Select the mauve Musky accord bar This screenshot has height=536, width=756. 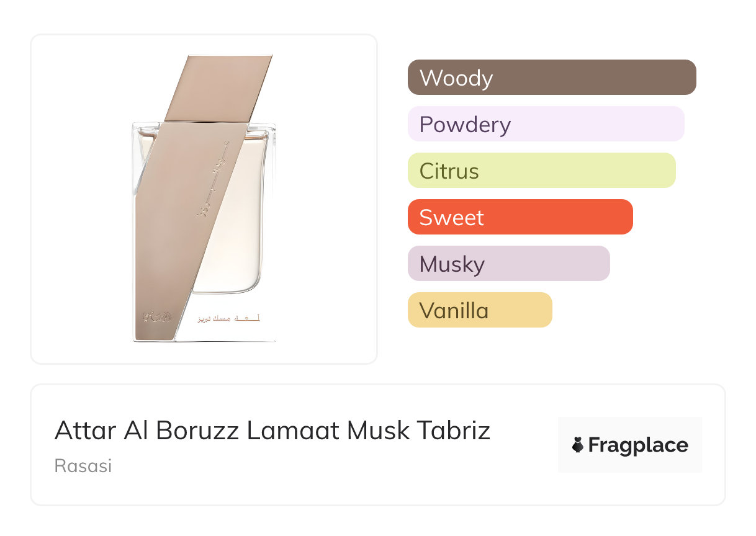pyautogui.click(x=508, y=264)
